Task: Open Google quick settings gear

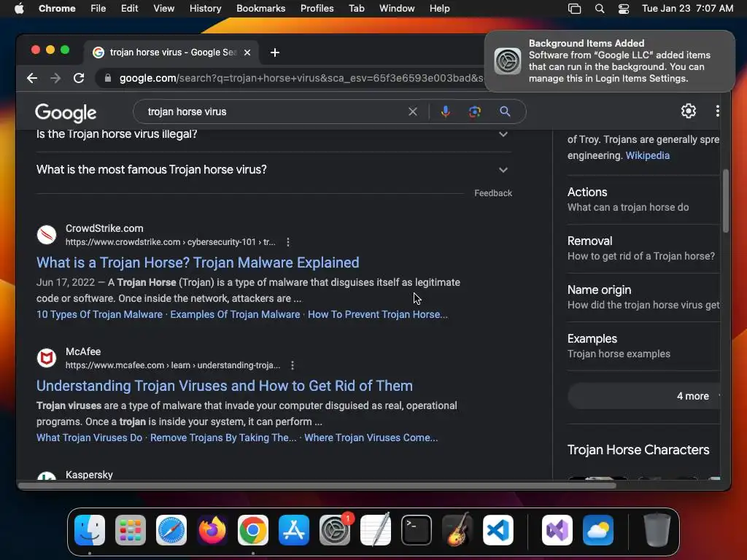Action: pyautogui.click(x=689, y=111)
